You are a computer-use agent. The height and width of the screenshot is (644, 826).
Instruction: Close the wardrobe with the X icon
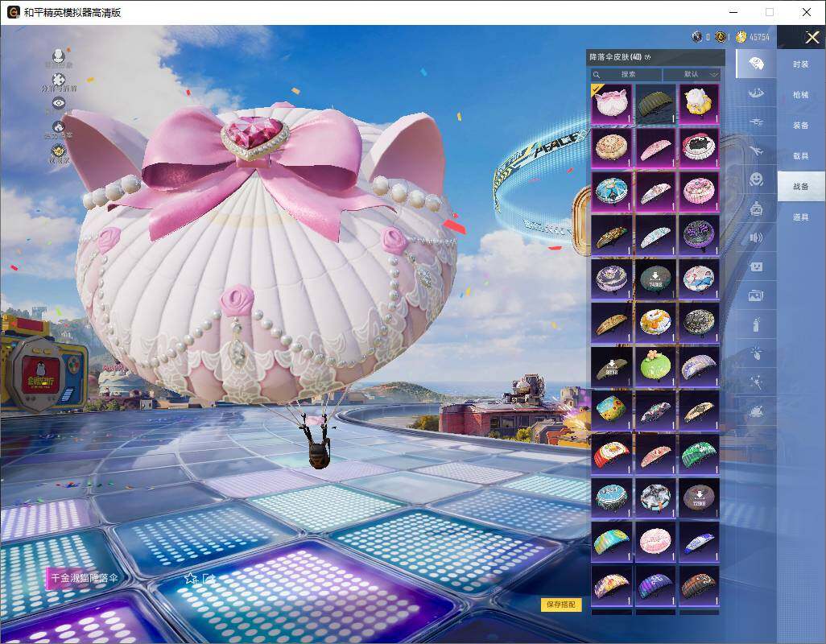point(812,37)
